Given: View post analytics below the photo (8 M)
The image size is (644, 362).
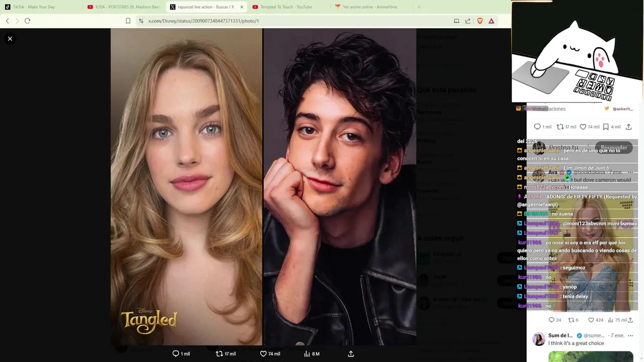Looking at the screenshot, I should point(312,354).
